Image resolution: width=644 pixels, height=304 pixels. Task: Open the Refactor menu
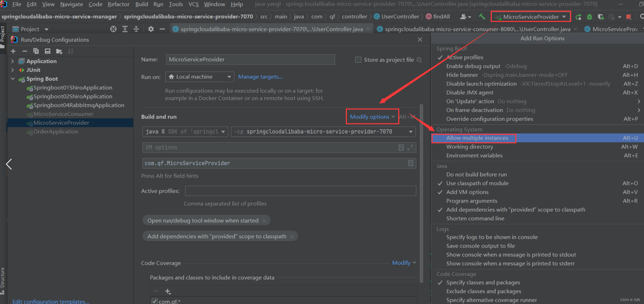[118, 4]
